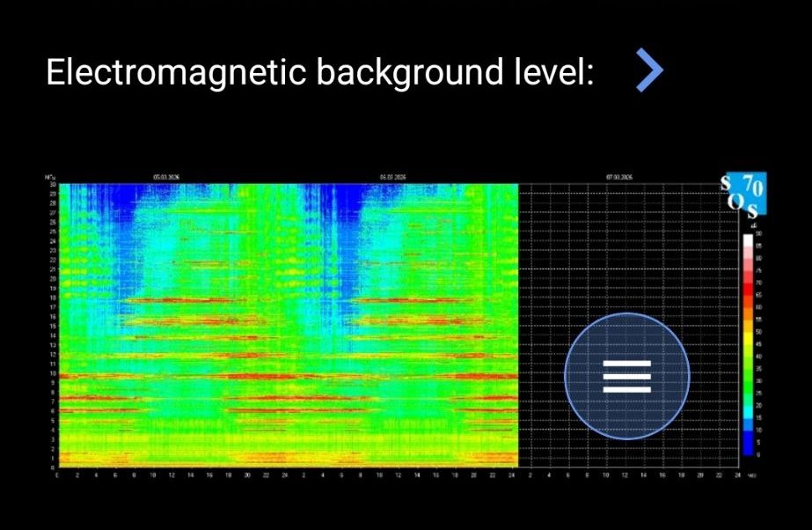This screenshot has height=530, width=812.
Task: Pick the red 65 dB band on color scale
Action: (x=748, y=297)
